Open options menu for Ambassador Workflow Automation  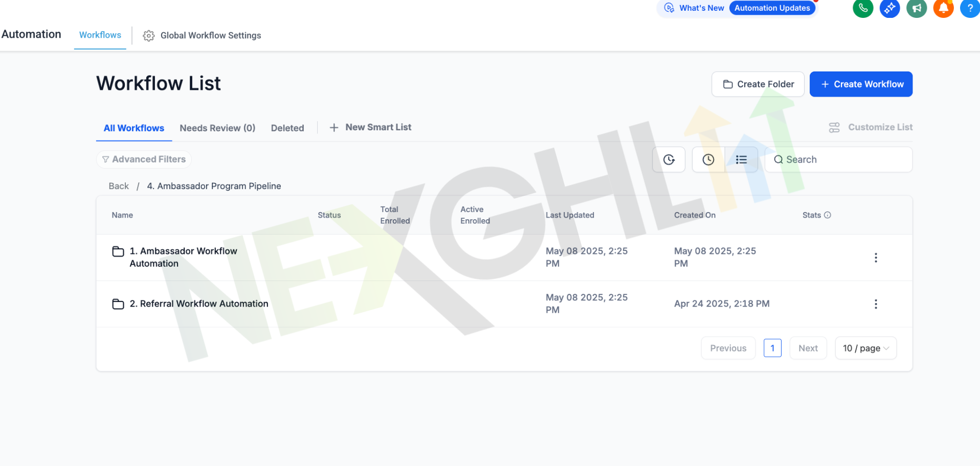point(876,258)
